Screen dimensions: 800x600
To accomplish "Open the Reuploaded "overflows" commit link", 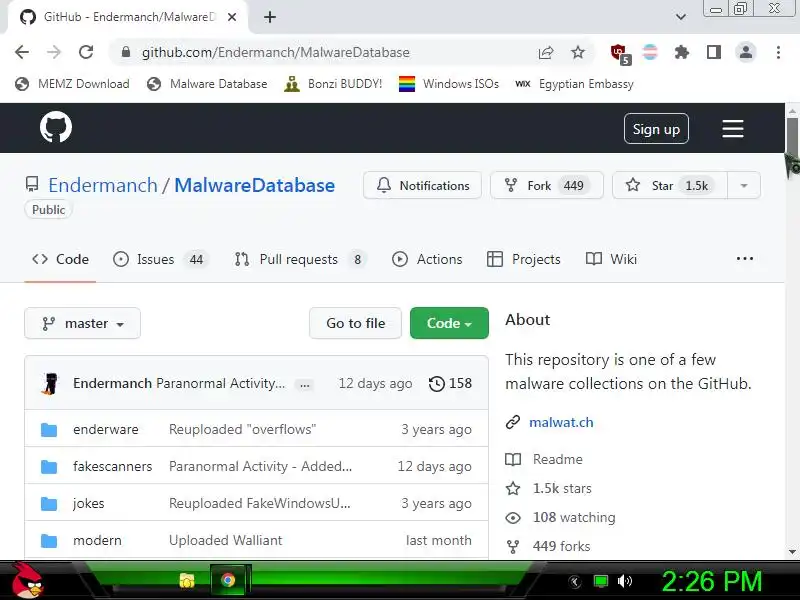I will [x=242, y=429].
